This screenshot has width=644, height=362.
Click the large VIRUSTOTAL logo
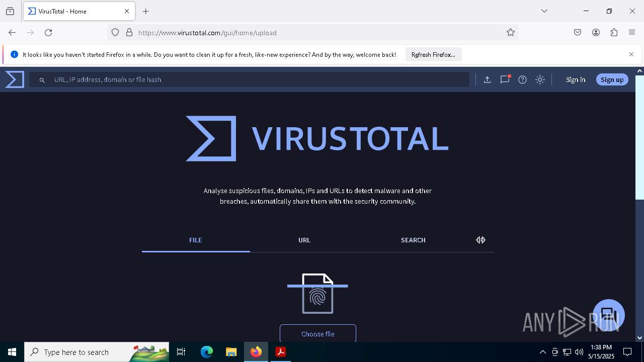tap(317, 139)
